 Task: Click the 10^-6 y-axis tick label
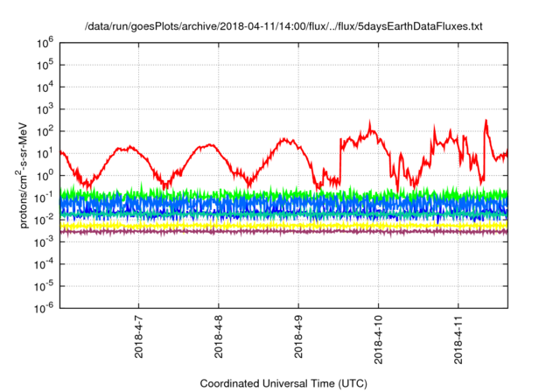point(44,308)
